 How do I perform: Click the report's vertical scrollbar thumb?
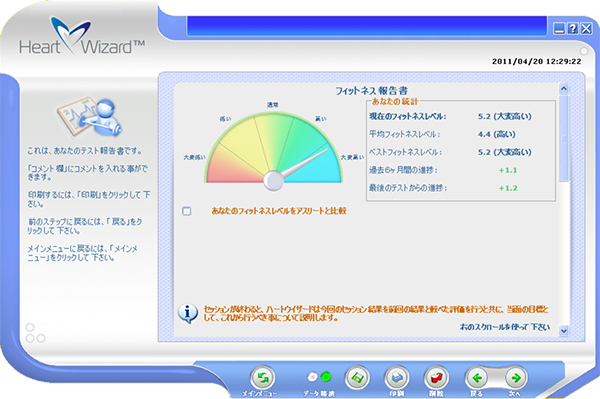tap(564, 138)
